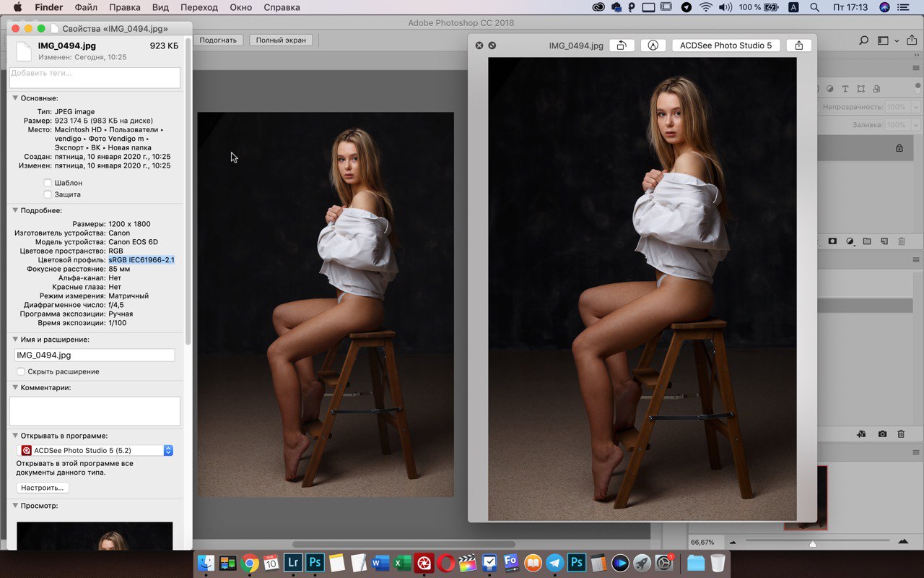Image resolution: width=924 pixels, height=578 pixels.
Task: Filter layers by shape icon
Action: pos(860,89)
